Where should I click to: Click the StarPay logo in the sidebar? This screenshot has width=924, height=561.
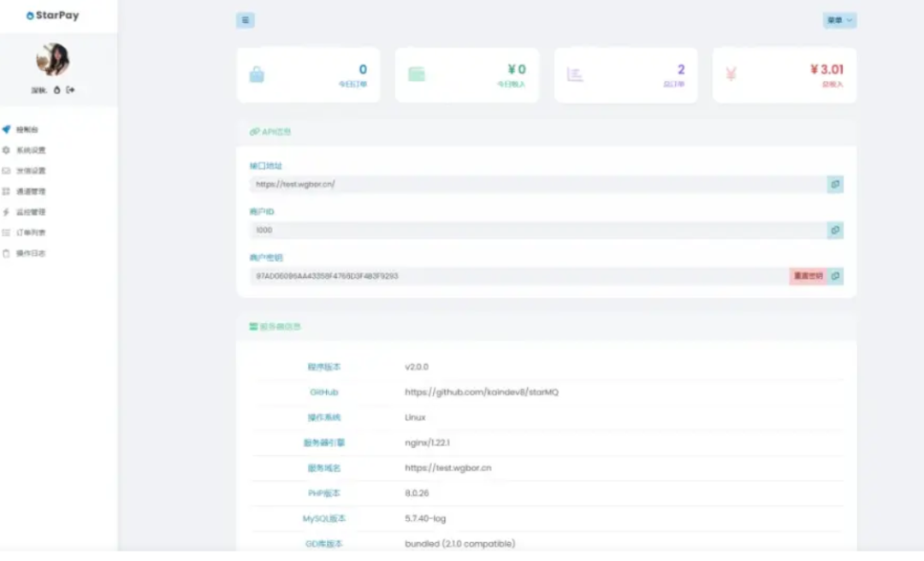point(52,15)
